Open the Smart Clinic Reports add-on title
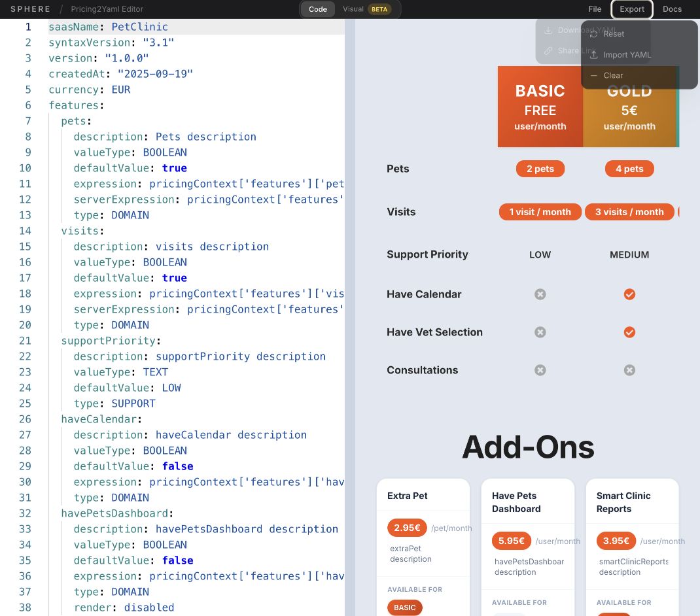The width and height of the screenshot is (700, 616). [x=623, y=502]
